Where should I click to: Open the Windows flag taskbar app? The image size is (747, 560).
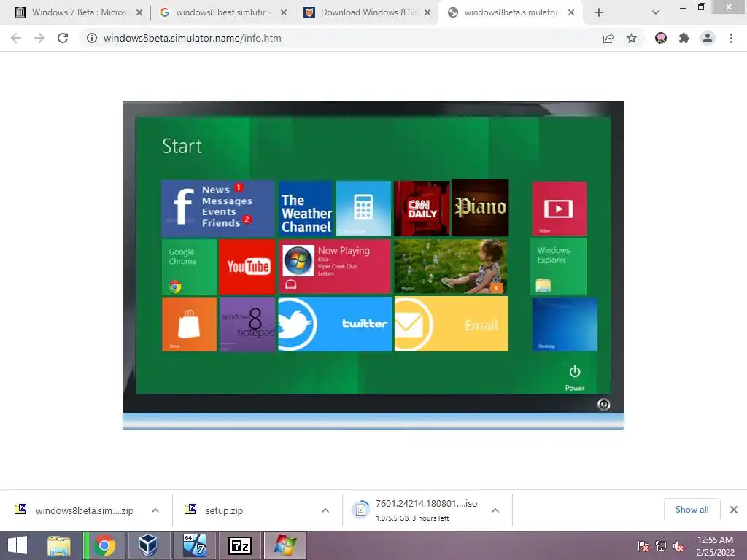pyautogui.click(x=285, y=545)
